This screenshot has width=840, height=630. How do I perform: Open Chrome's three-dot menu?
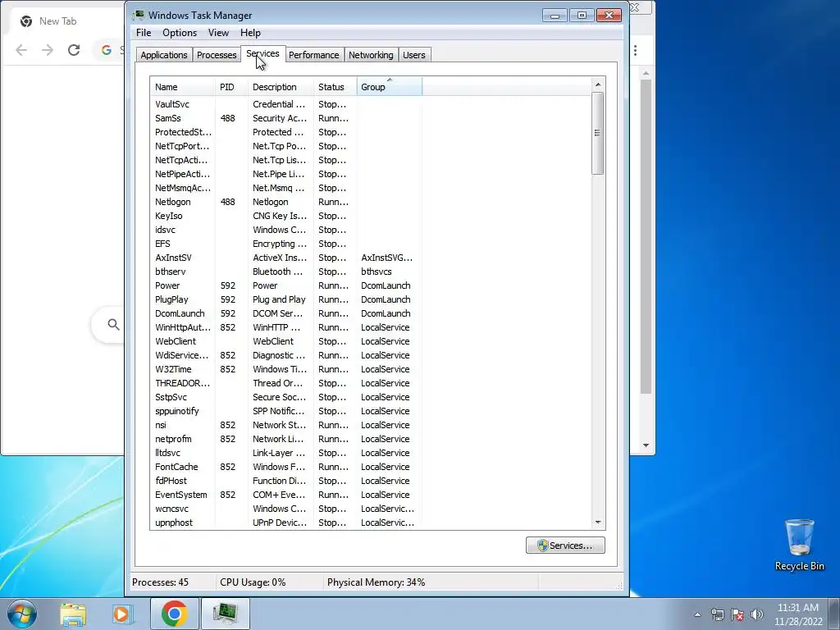(x=636, y=50)
